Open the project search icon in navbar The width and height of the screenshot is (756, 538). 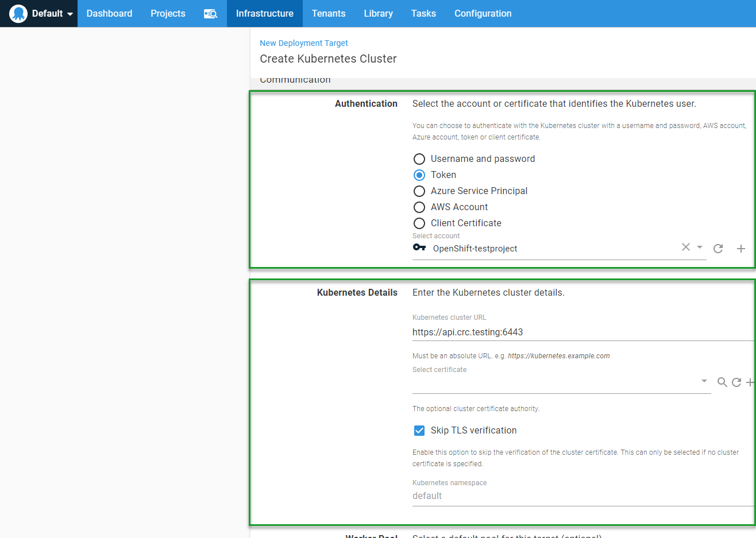pos(210,13)
